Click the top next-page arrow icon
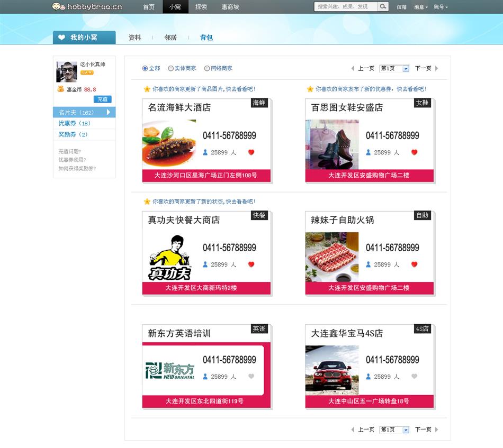Image resolution: width=503 pixels, height=448 pixels. tap(437, 68)
